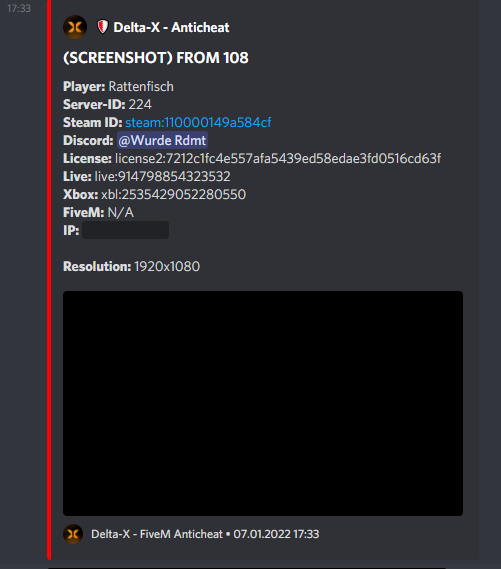Open the black screenshot image attachment
Image resolution: width=501 pixels, height=569 pixels.
(x=263, y=403)
